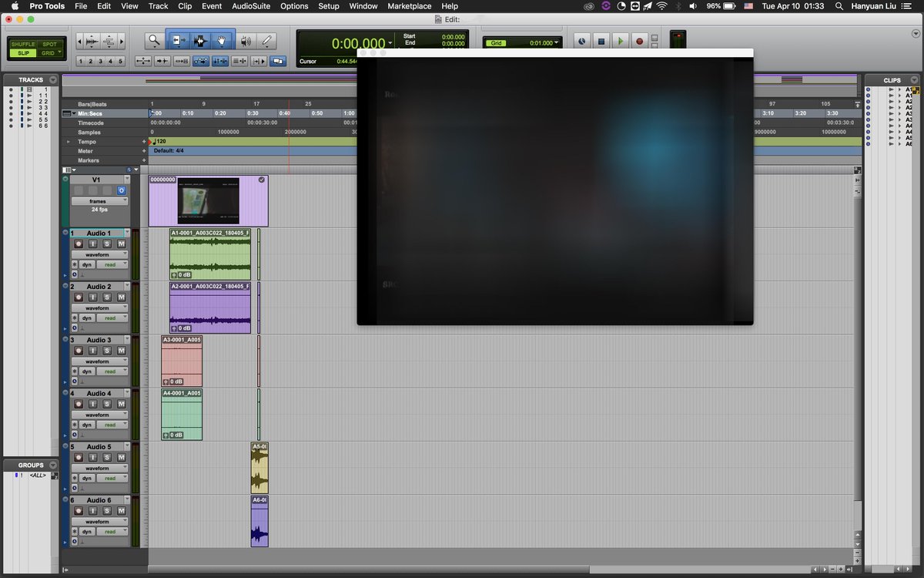Open the Clips list menu arrow

click(x=914, y=80)
